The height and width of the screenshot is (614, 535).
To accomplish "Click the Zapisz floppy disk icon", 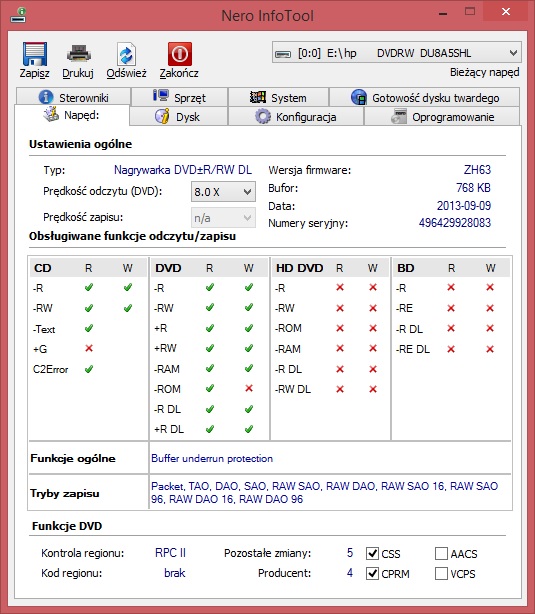I will (34, 54).
